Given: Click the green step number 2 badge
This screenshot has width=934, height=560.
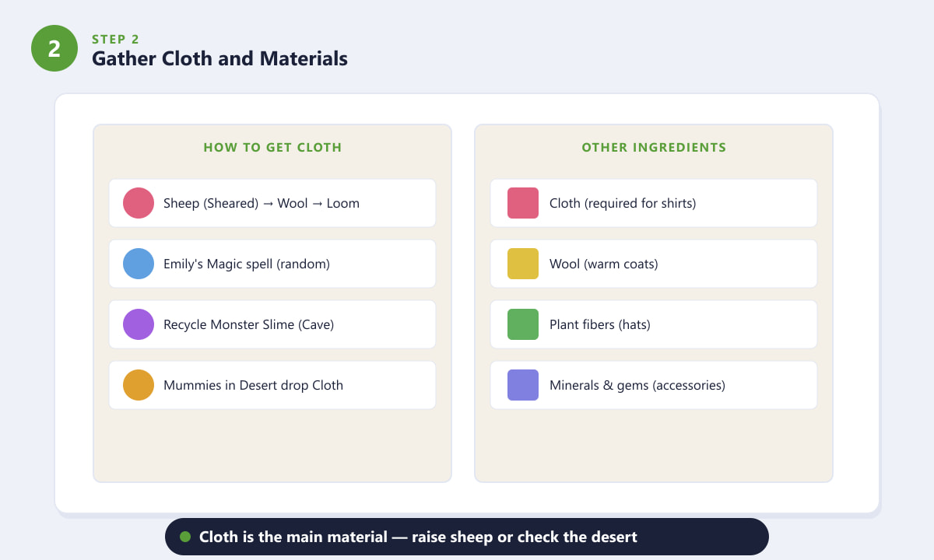Looking at the screenshot, I should pyautogui.click(x=54, y=48).
